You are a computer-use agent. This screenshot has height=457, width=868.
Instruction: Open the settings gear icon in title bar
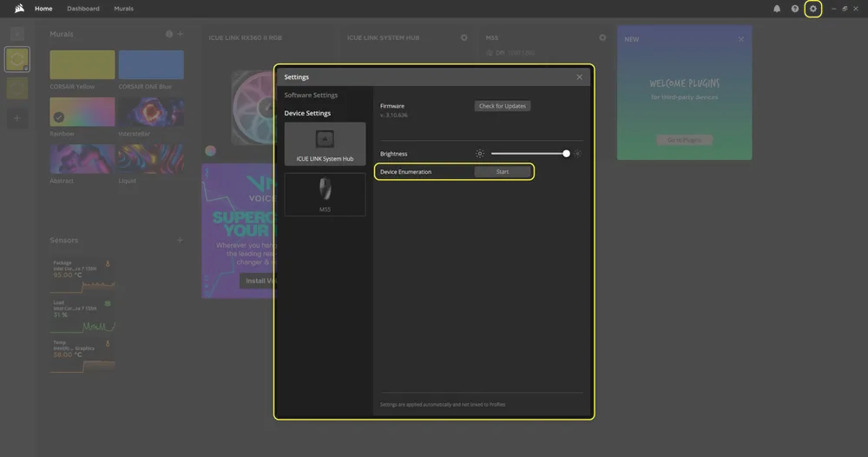click(x=812, y=9)
